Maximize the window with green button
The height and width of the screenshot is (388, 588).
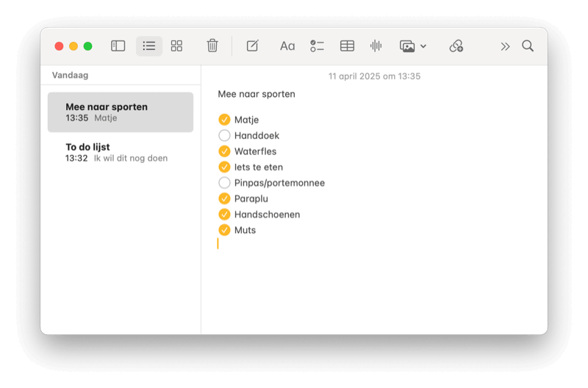87,46
